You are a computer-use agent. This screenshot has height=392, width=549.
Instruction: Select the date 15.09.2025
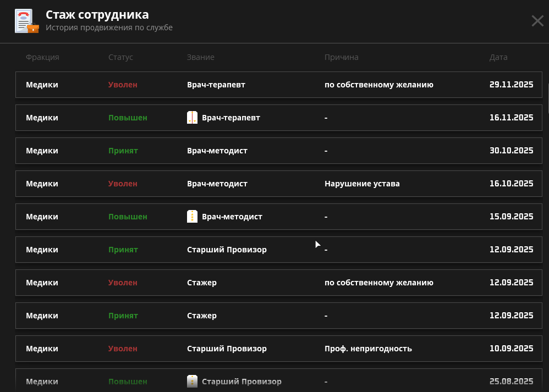[x=511, y=217]
